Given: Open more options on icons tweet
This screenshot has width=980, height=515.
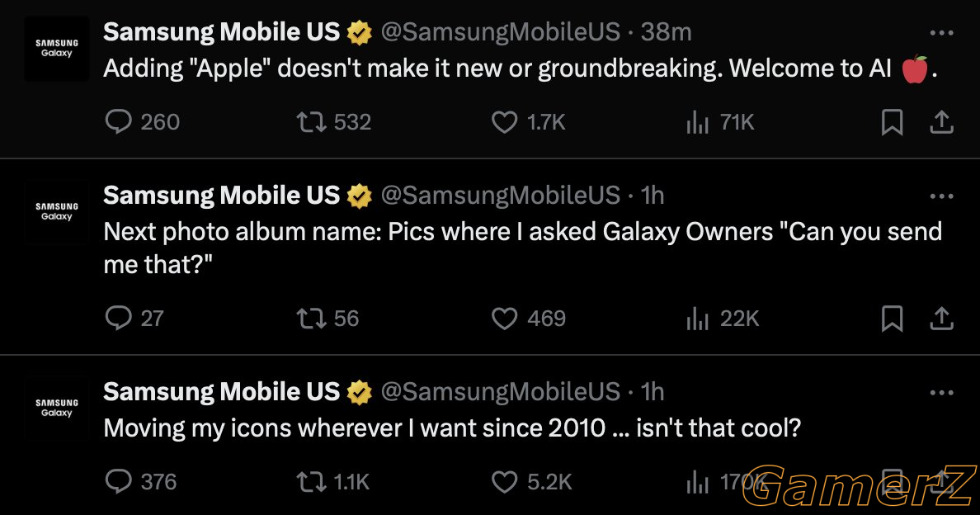Looking at the screenshot, I should (941, 393).
